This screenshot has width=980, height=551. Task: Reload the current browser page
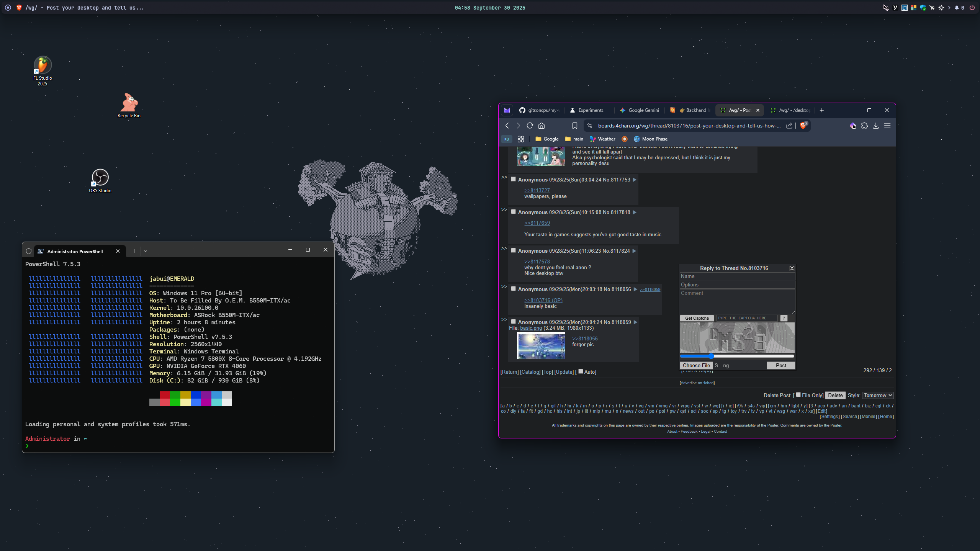point(530,126)
